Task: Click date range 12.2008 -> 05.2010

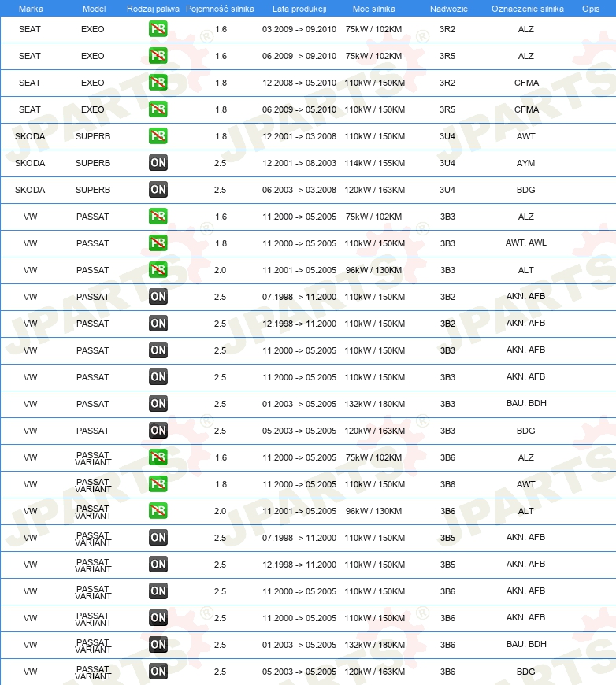Action: coord(299,83)
